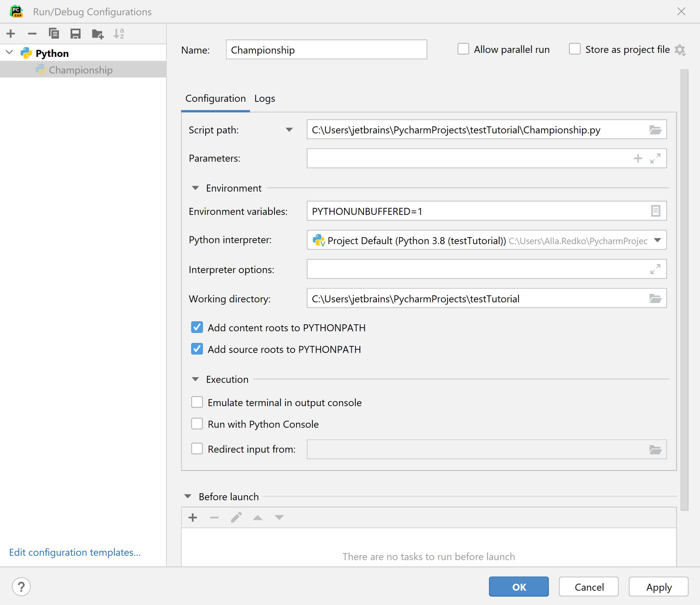Expand Parameters field editor
The height and width of the screenshot is (605, 700).
tap(655, 158)
